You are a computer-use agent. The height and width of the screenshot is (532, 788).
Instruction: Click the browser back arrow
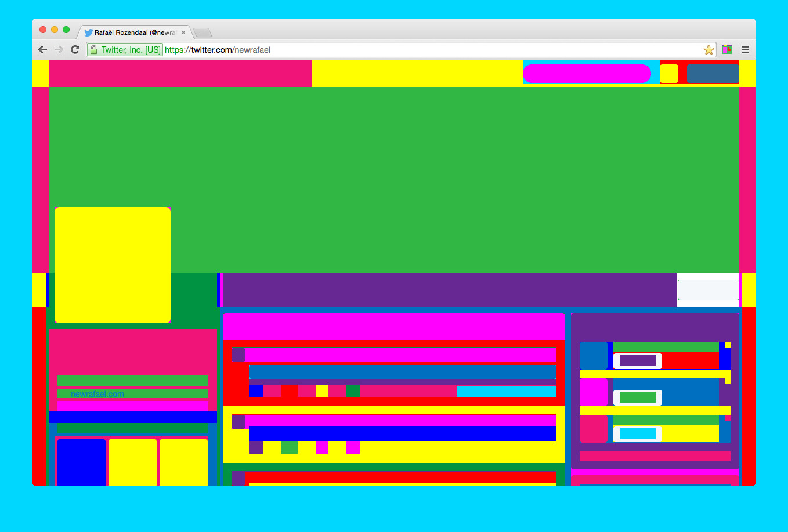42,50
